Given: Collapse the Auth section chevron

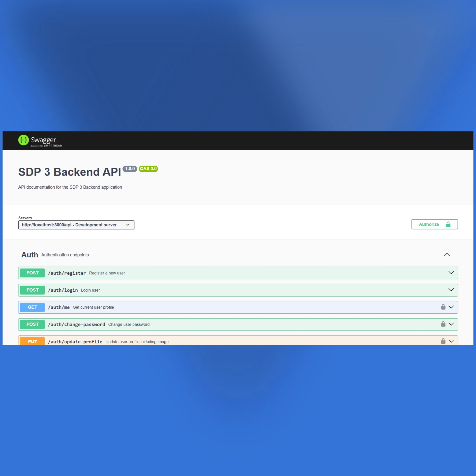Looking at the screenshot, I should tap(447, 255).
